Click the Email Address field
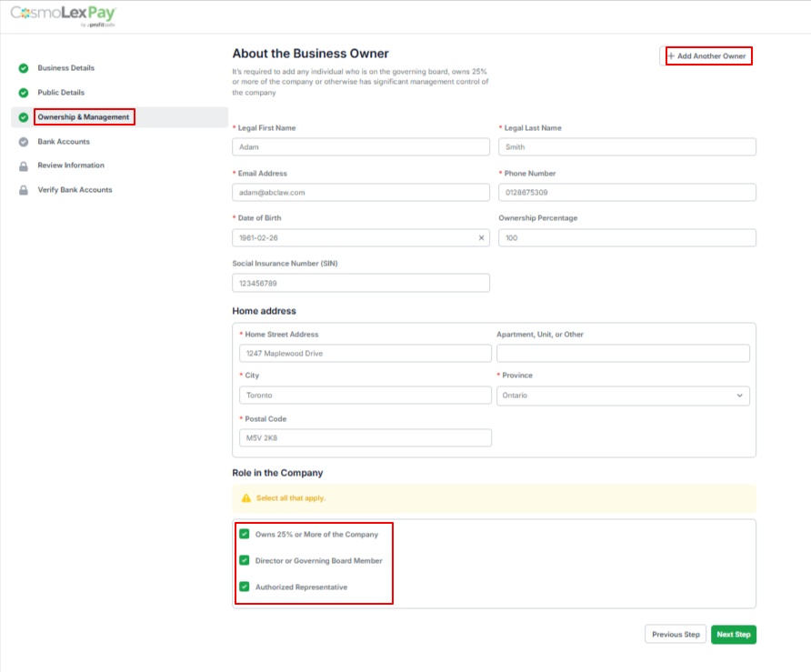 361,193
